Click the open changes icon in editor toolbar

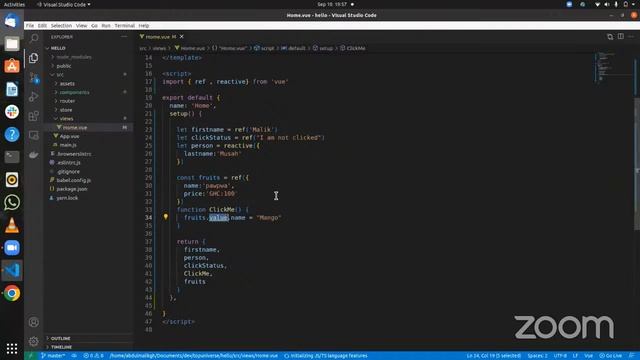pos(610,36)
